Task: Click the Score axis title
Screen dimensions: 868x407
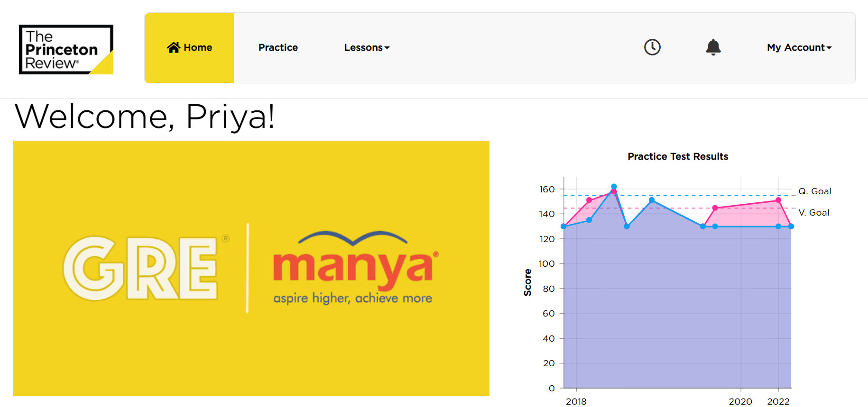Action: click(527, 282)
